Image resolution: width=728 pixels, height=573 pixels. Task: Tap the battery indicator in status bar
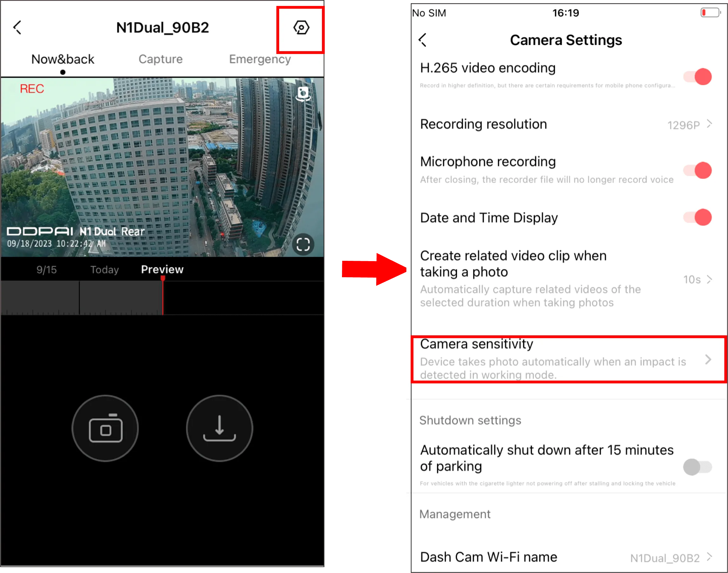point(711,13)
